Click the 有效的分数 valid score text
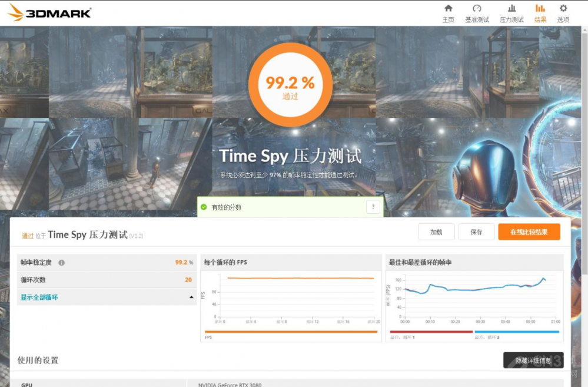588x387 pixels. (227, 207)
